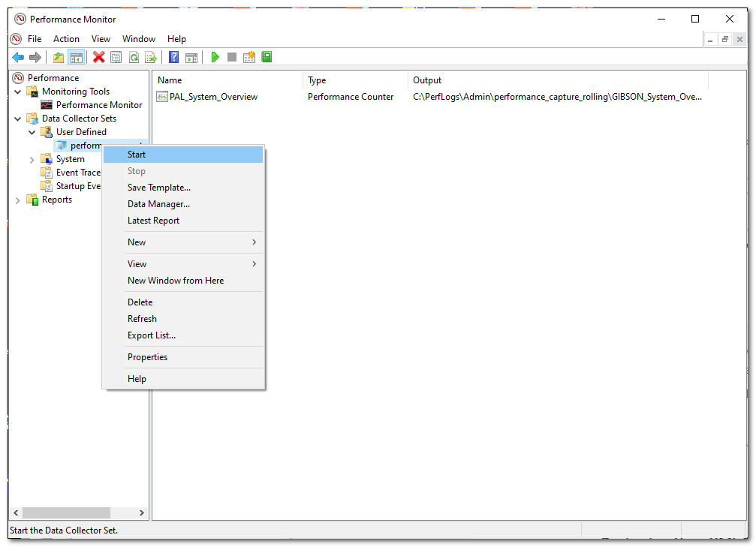Click the Performance Counter type cell
This screenshot has width=756, height=547.
tap(351, 96)
